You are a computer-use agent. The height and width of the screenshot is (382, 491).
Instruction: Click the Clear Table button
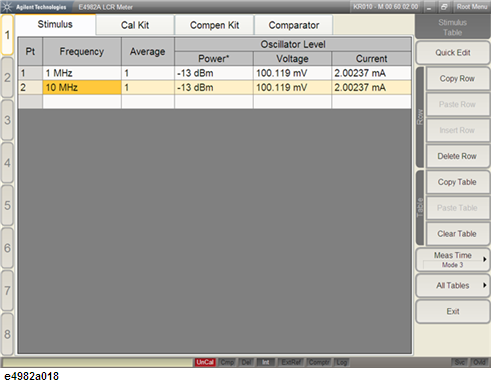(457, 234)
